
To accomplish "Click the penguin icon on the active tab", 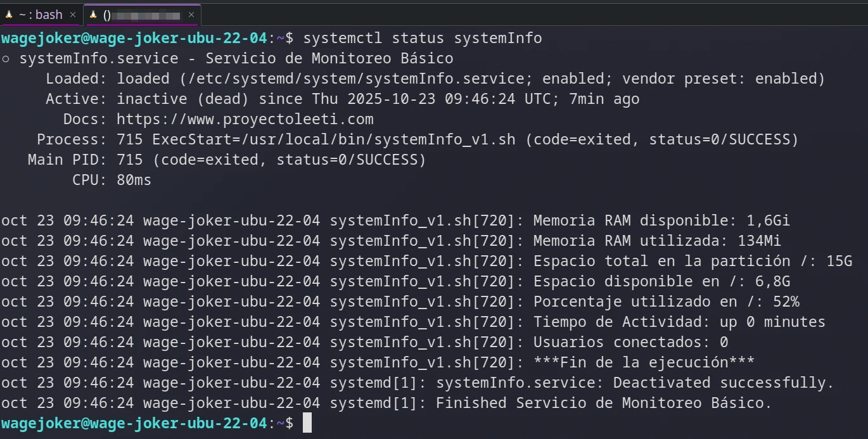I will (93, 14).
